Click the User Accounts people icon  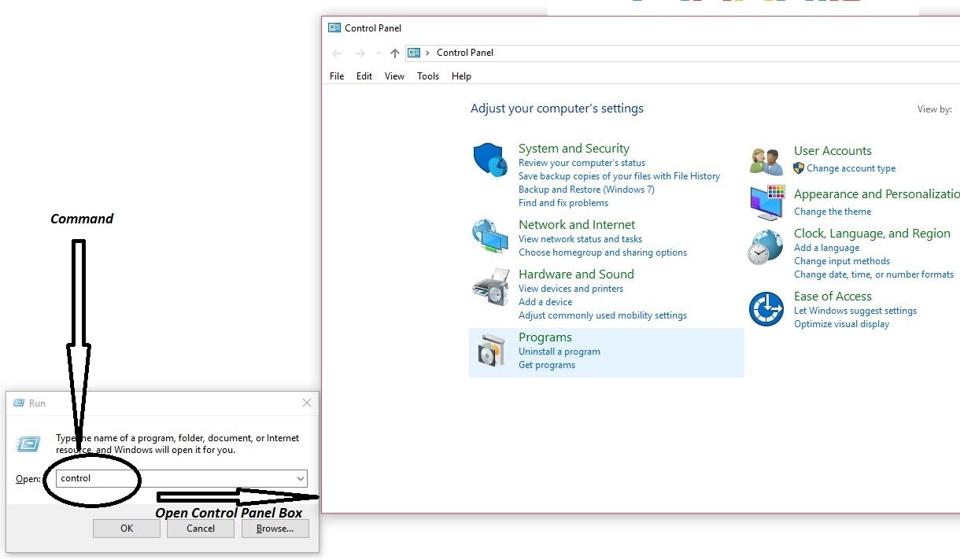pos(766,161)
